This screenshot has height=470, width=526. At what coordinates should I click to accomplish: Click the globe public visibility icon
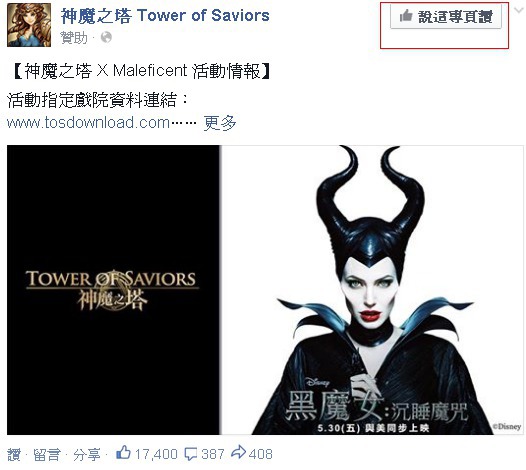click(x=106, y=37)
